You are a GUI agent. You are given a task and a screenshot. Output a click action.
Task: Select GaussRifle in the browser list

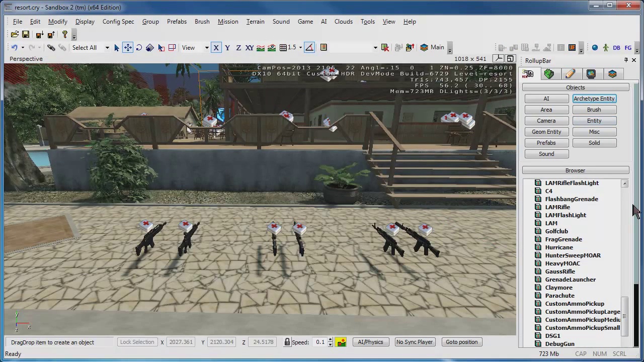click(559, 271)
